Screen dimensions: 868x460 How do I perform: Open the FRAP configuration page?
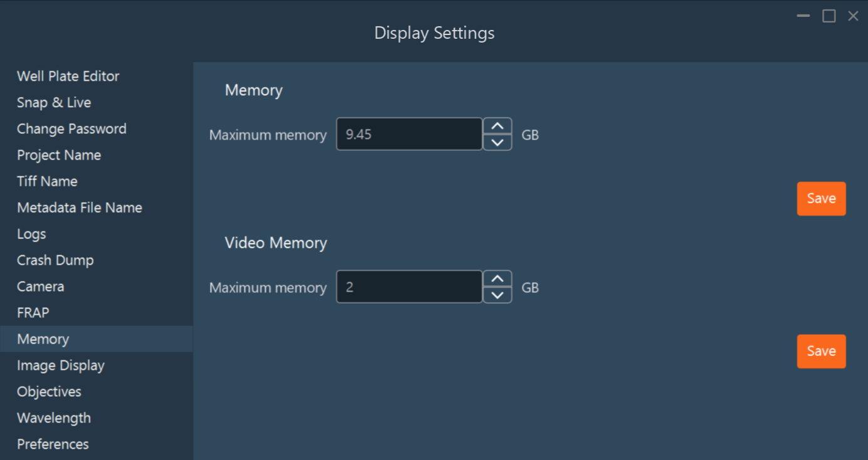pos(33,312)
